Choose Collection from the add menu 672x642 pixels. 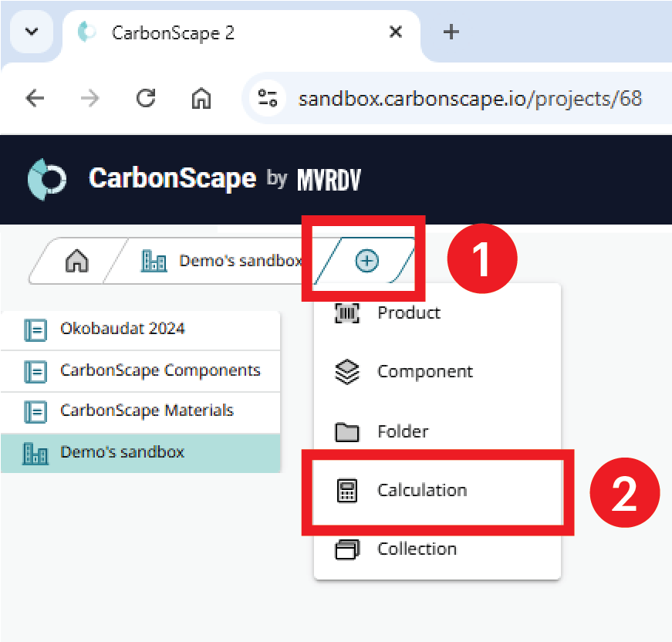click(x=437, y=549)
